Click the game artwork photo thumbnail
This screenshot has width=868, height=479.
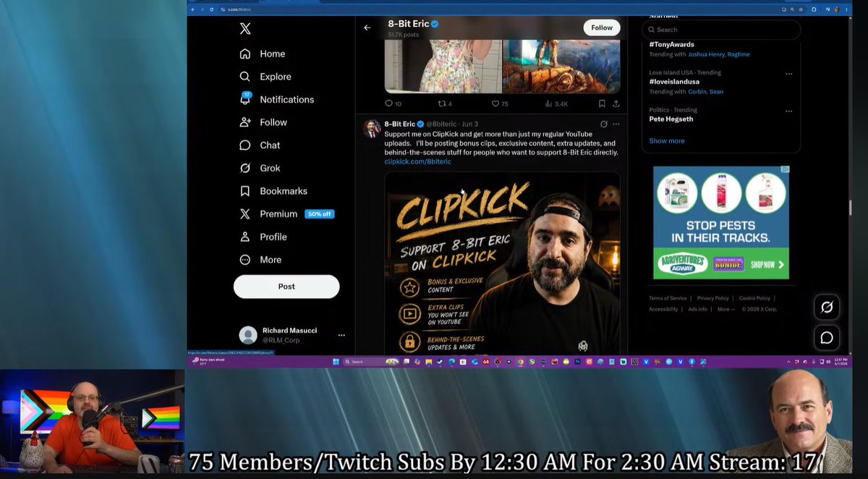[x=561, y=67]
